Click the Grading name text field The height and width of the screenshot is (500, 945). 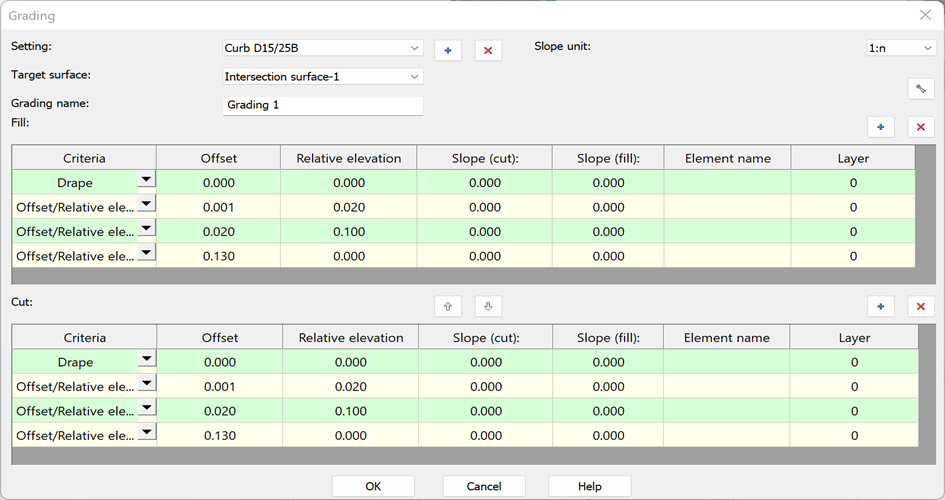pyautogui.click(x=322, y=105)
